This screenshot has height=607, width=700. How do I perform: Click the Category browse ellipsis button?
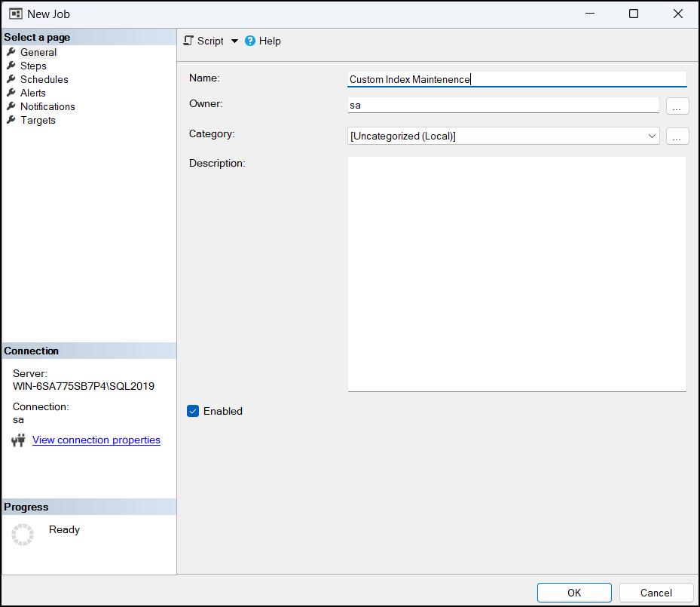(677, 136)
